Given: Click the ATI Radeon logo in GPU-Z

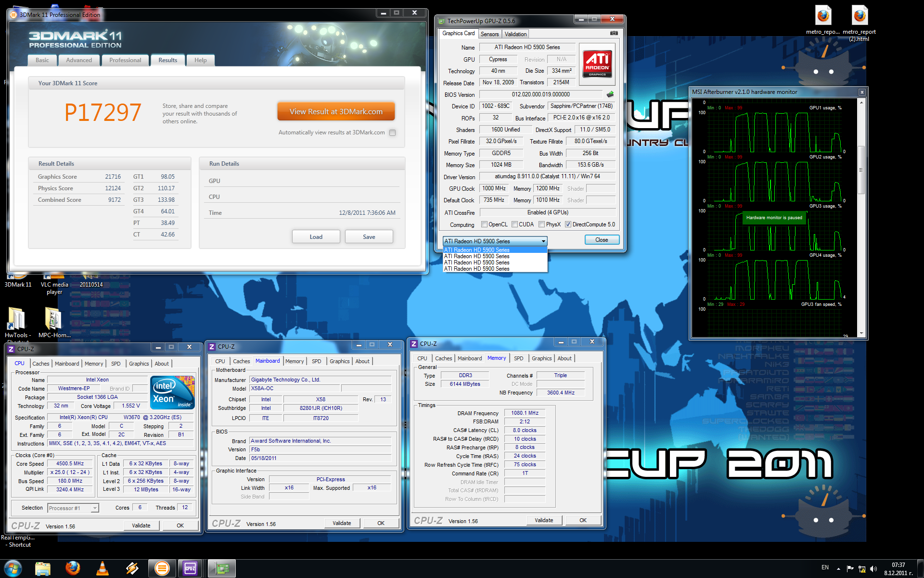Looking at the screenshot, I should (597, 64).
